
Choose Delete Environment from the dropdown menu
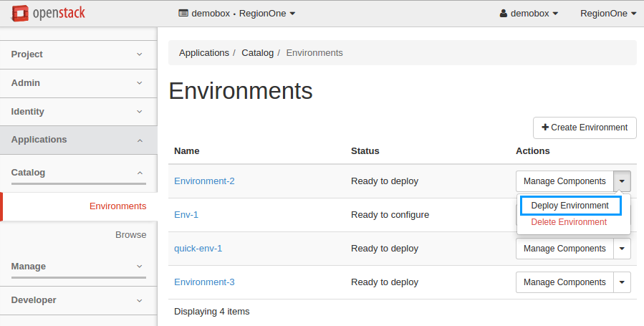pos(569,222)
